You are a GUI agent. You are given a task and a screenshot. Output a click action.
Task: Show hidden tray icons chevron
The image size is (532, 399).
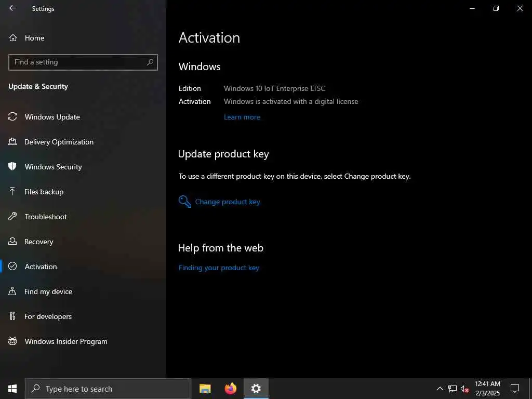pos(440,389)
